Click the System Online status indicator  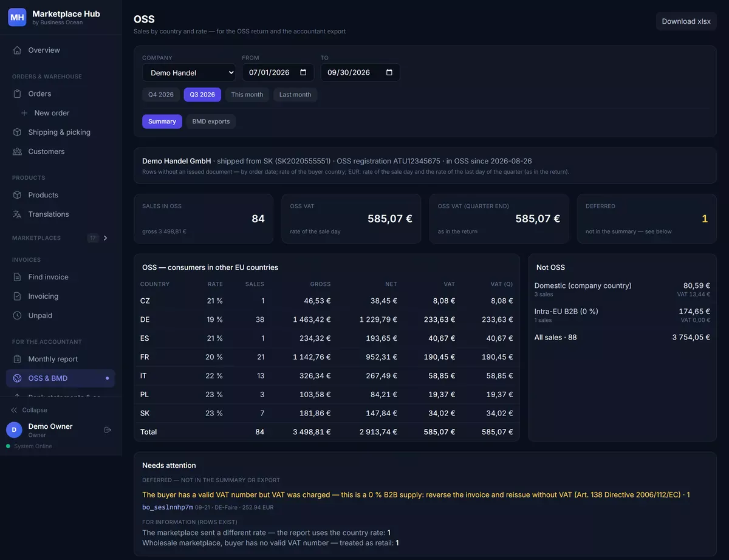(x=29, y=446)
